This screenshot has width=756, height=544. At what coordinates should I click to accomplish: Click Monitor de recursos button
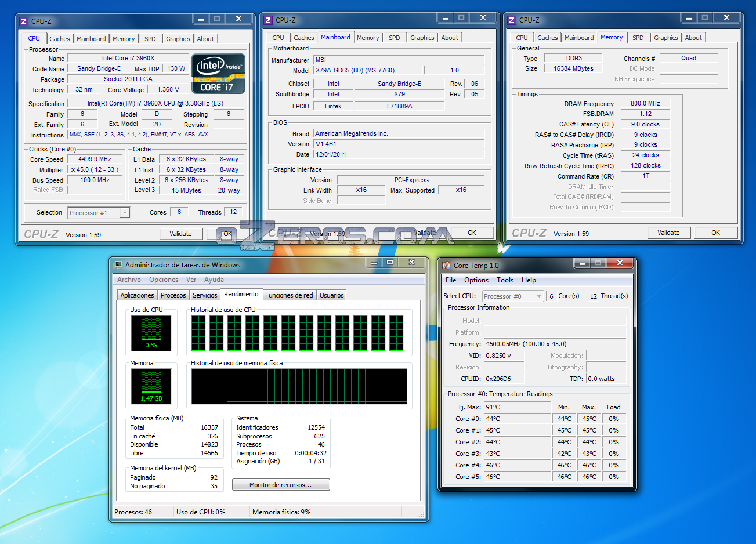pyautogui.click(x=281, y=485)
